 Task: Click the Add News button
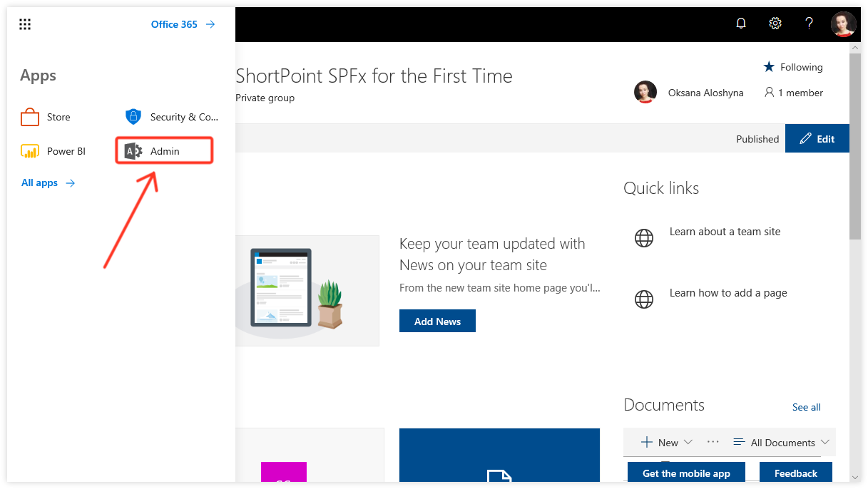click(437, 320)
